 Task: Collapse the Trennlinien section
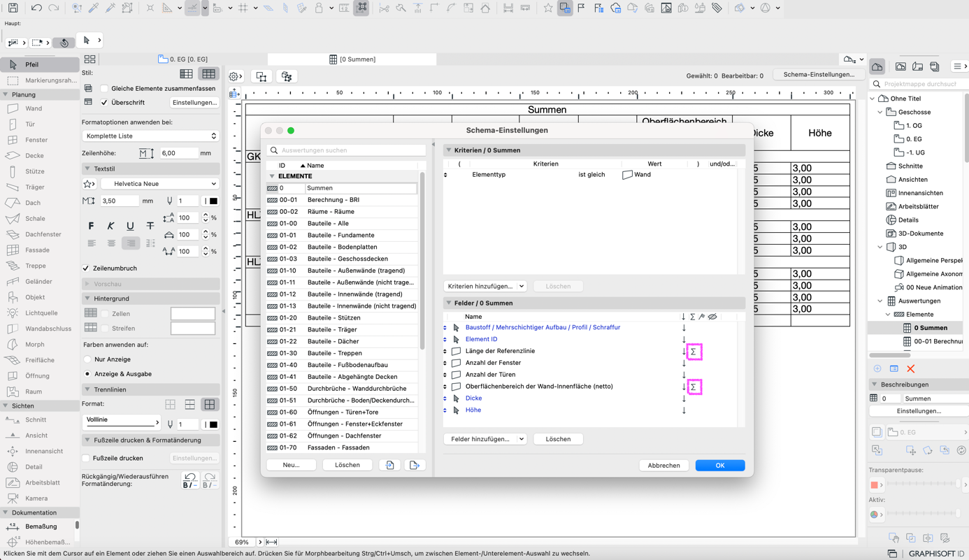click(x=87, y=389)
